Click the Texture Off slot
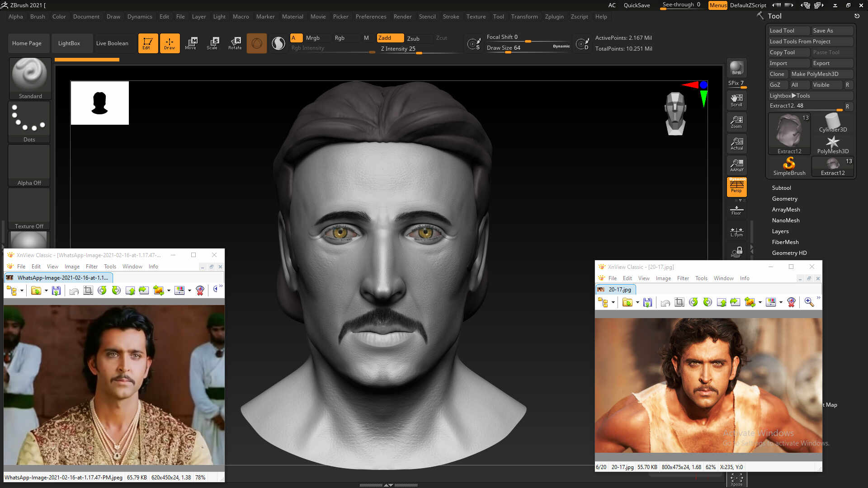Screen dimensions: 868x488 (29, 208)
